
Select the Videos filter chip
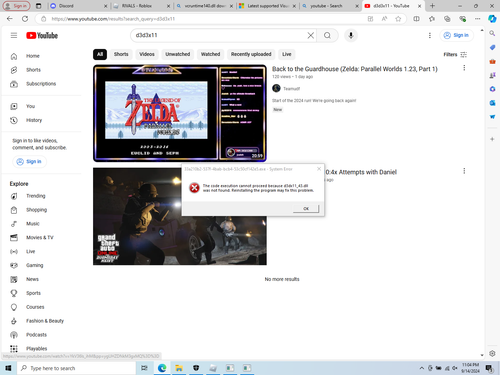[147, 54]
